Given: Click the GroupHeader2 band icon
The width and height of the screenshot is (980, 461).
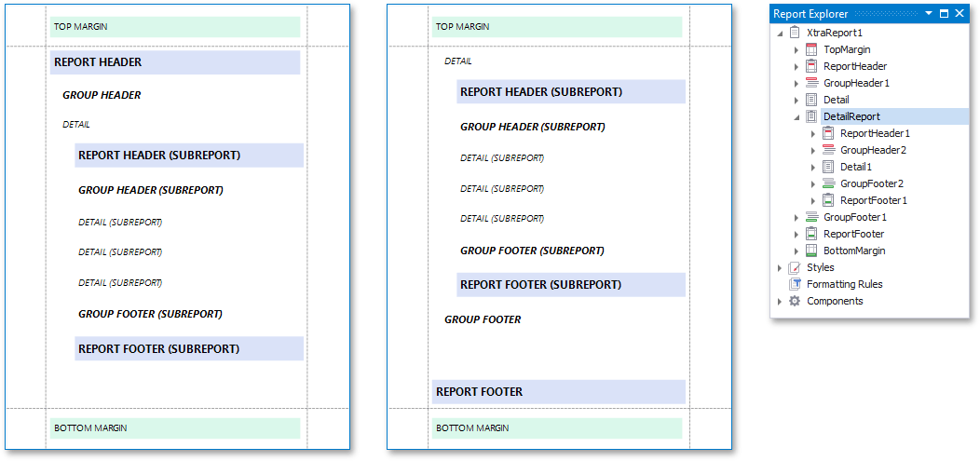Looking at the screenshot, I should pos(828,150).
